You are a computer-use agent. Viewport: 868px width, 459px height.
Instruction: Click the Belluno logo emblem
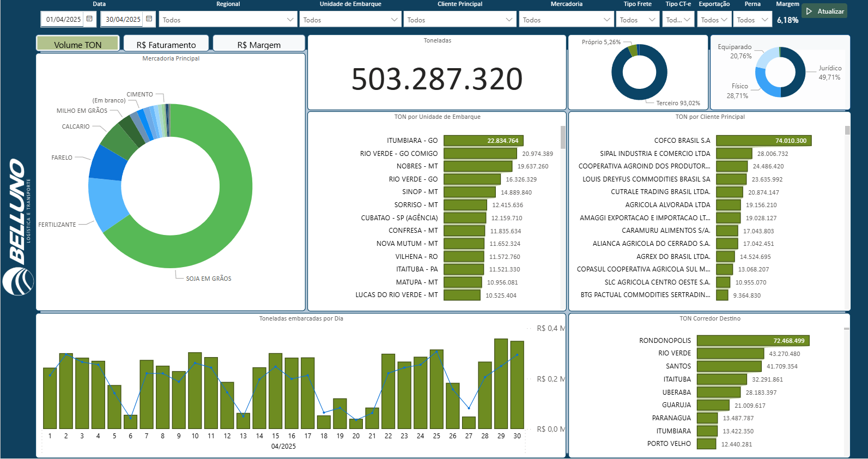18,282
